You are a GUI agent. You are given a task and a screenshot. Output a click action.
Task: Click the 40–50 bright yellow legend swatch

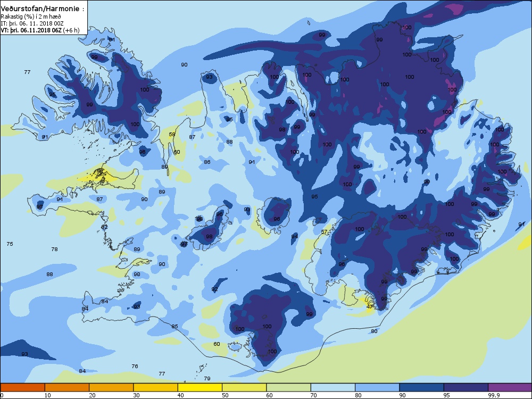pos(200,387)
